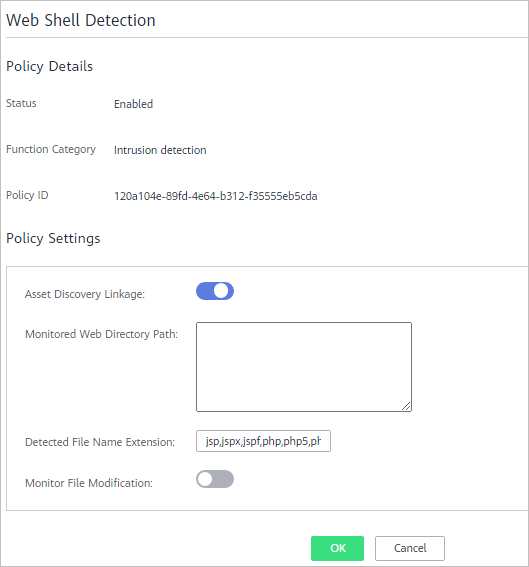This screenshot has width=529, height=567.
Task: Click the Detected File Name Extension field
Action: tap(263, 441)
